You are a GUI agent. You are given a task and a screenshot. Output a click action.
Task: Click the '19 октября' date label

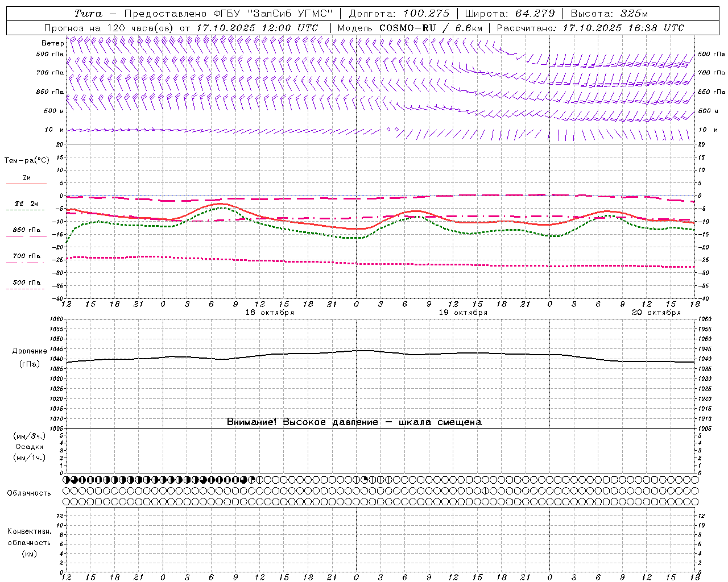tap(463, 313)
